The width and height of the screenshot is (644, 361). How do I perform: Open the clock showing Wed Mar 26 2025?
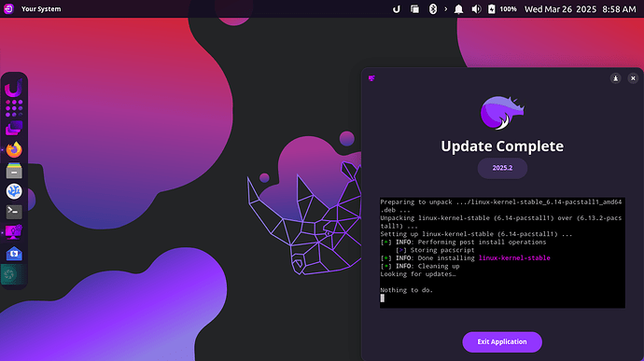coord(580,9)
